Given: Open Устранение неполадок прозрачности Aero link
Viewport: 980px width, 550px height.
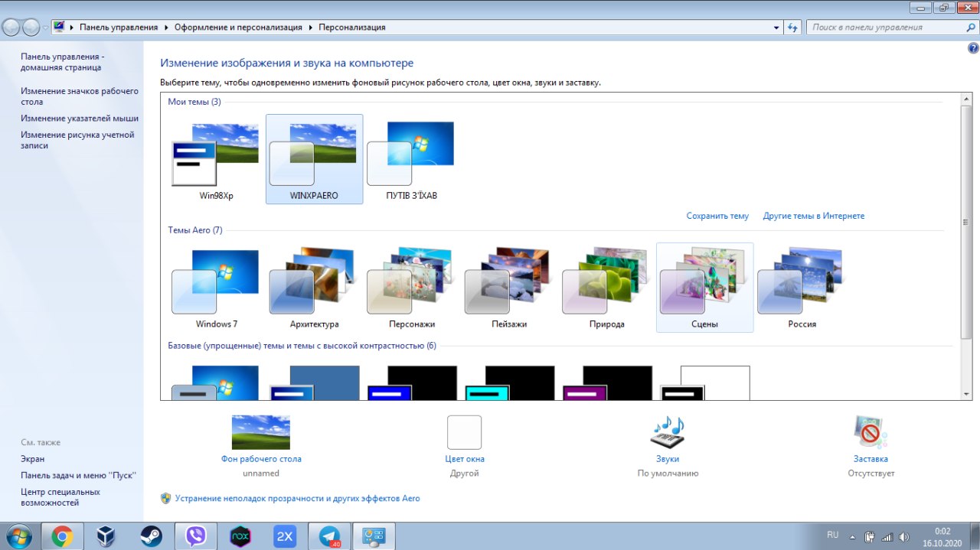Looking at the screenshot, I should [297, 498].
